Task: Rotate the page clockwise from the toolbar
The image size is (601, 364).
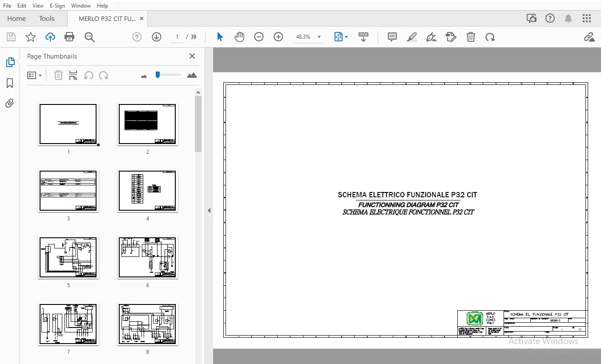Action: point(490,37)
